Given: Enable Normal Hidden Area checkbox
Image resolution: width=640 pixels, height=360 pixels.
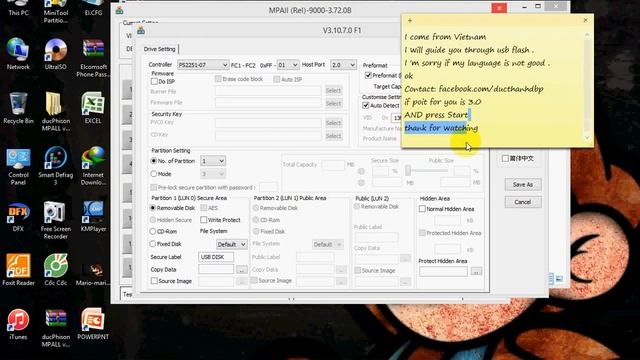Looking at the screenshot, I should [422, 209].
